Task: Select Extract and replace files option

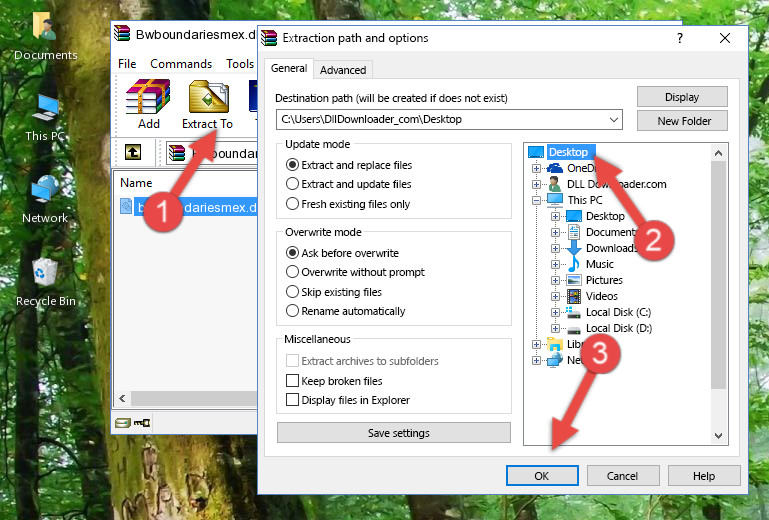Action: (x=292, y=165)
